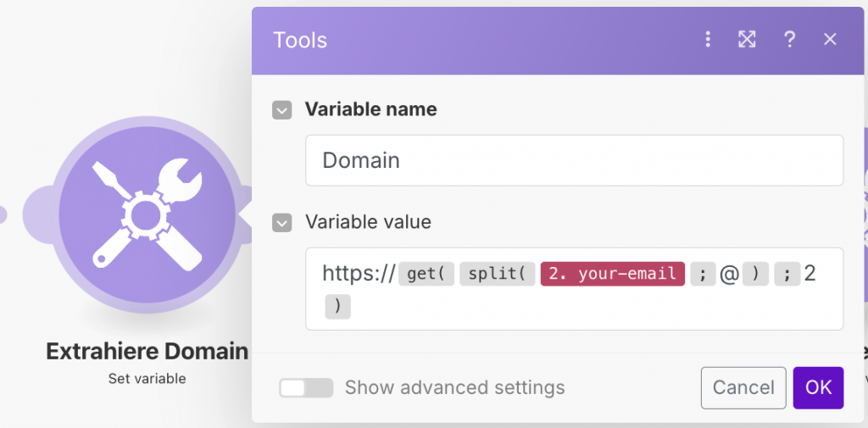868x428 pixels.
Task: Click the Set variable subtitle under module
Action: tap(147, 379)
